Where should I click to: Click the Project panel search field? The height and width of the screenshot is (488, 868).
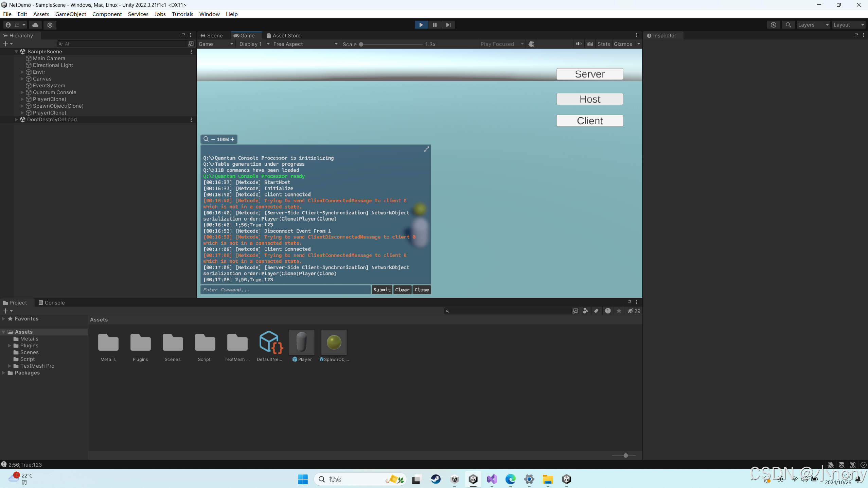(508, 311)
